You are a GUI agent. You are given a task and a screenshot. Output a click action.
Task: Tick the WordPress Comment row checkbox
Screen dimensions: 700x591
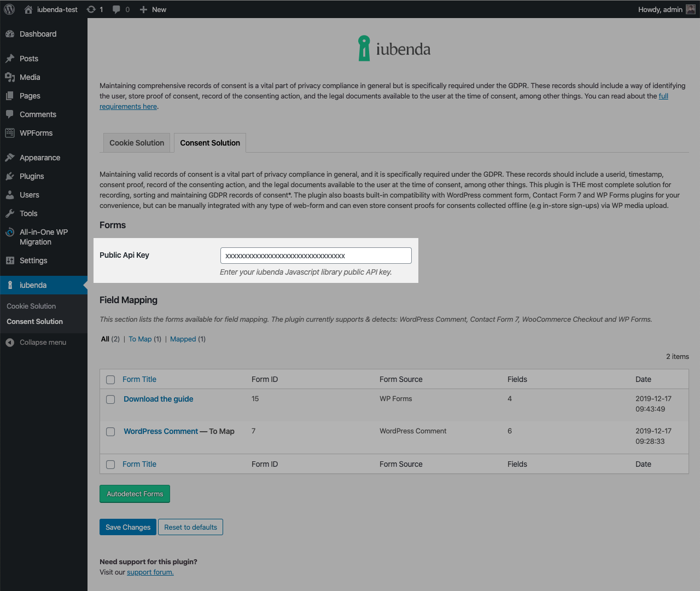click(110, 432)
